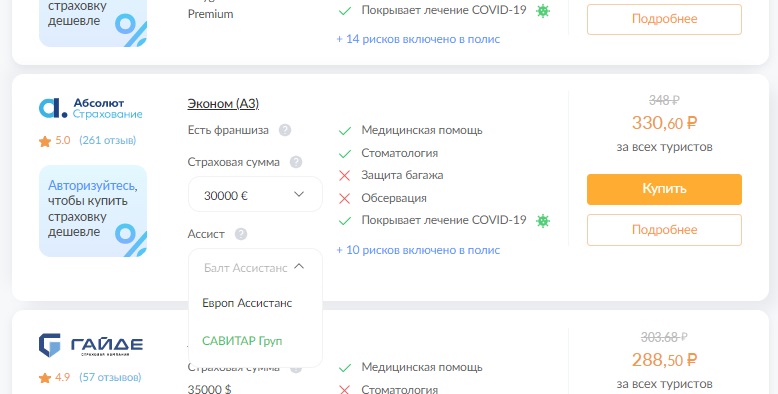Open the help icon next to Есть франшиза
This screenshot has height=394, width=778.
(285, 130)
